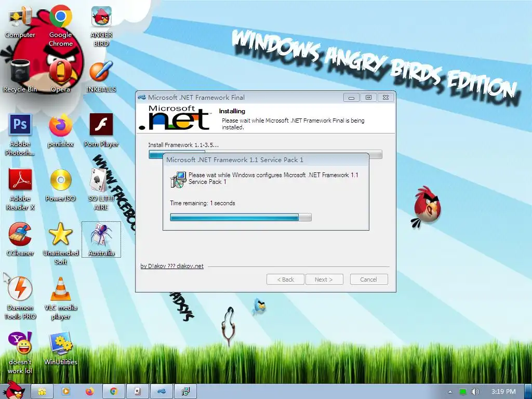Viewport: 532px width, 399px height.
Task: Open VLC media player icon
Action: [x=60, y=299]
